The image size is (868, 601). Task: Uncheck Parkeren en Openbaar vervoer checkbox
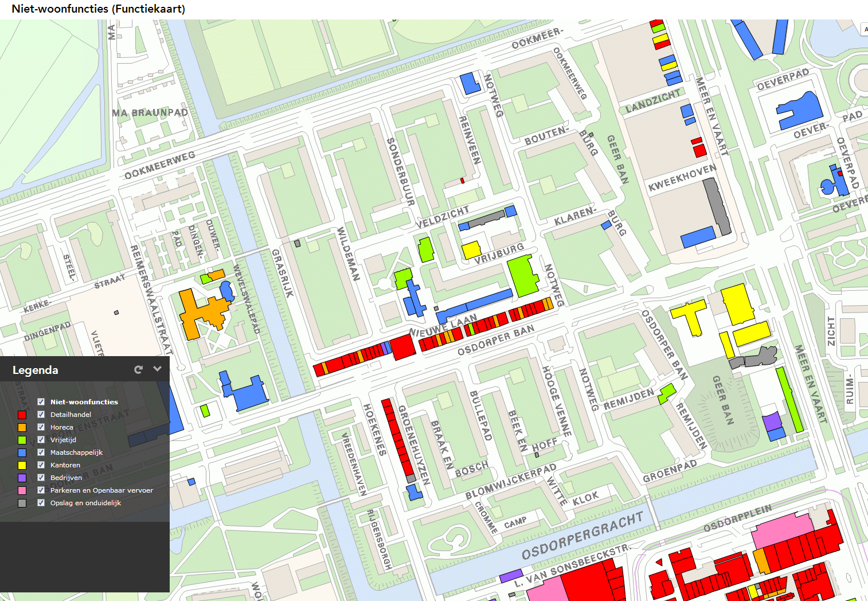pyautogui.click(x=41, y=490)
